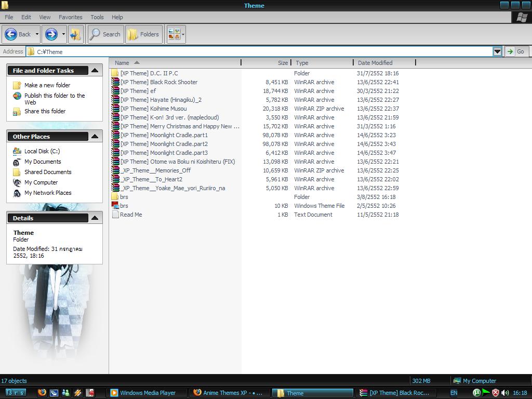Click the EN language indicator
Image resolution: width=532 pixels, height=399 pixels.
tap(454, 393)
